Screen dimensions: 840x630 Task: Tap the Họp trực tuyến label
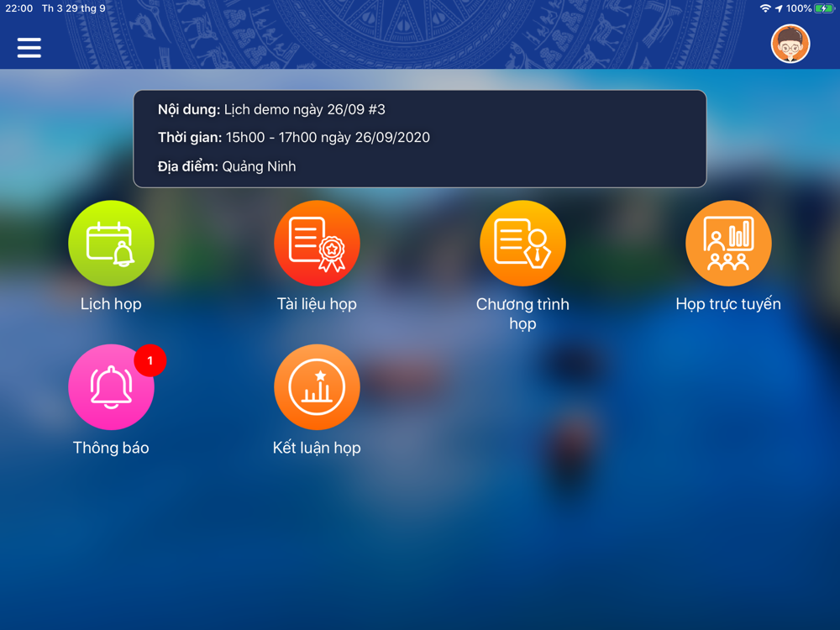728,304
